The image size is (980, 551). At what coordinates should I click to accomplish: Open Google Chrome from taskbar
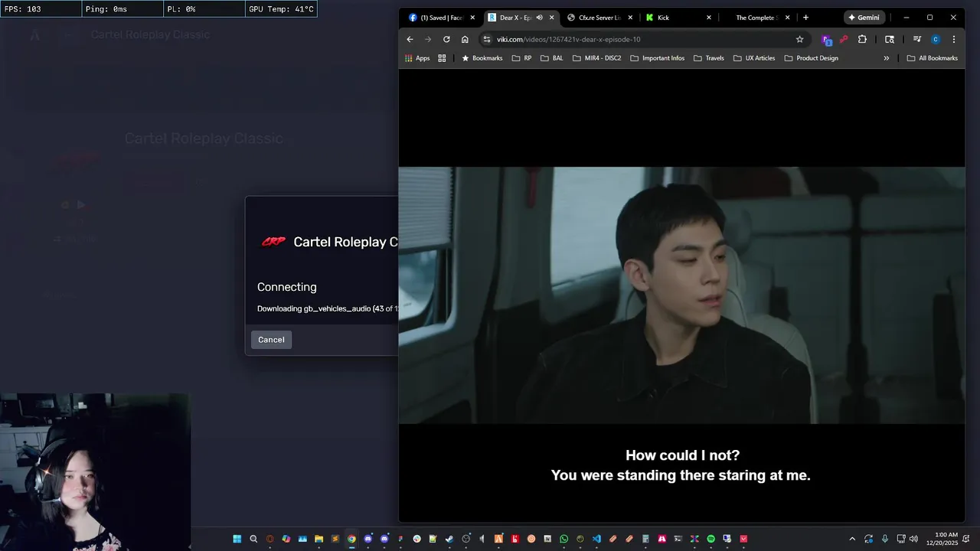(x=351, y=539)
